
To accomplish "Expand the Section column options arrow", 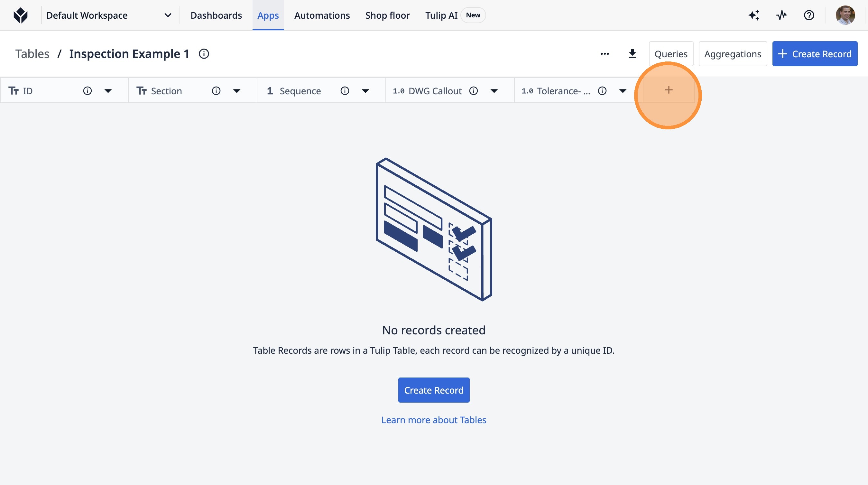I will [x=236, y=91].
